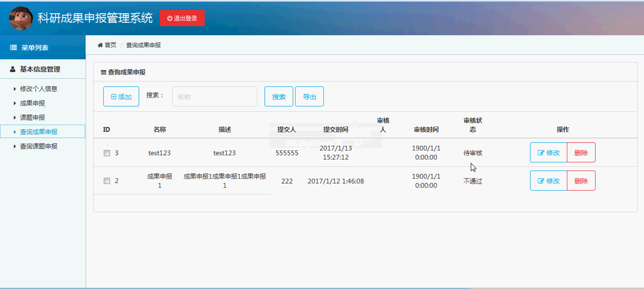Screen dimensions: 644x289
Task: Click the test123 name cell
Action: [x=160, y=153]
